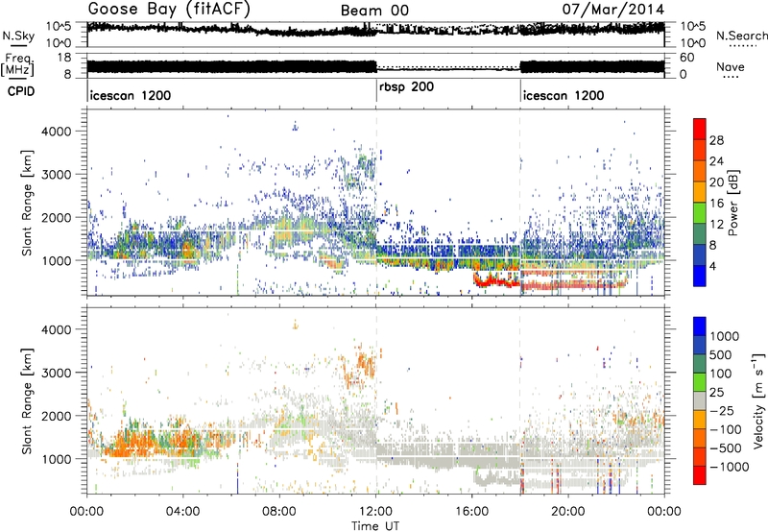Click the '24' tick on Power colorbar
The height and width of the screenshot is (532, 768).
click(716, 161)
